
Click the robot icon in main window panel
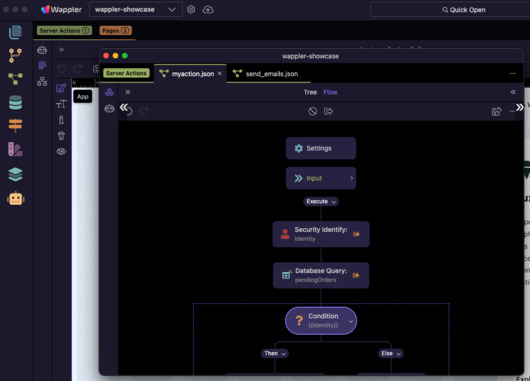click(42, 50)
